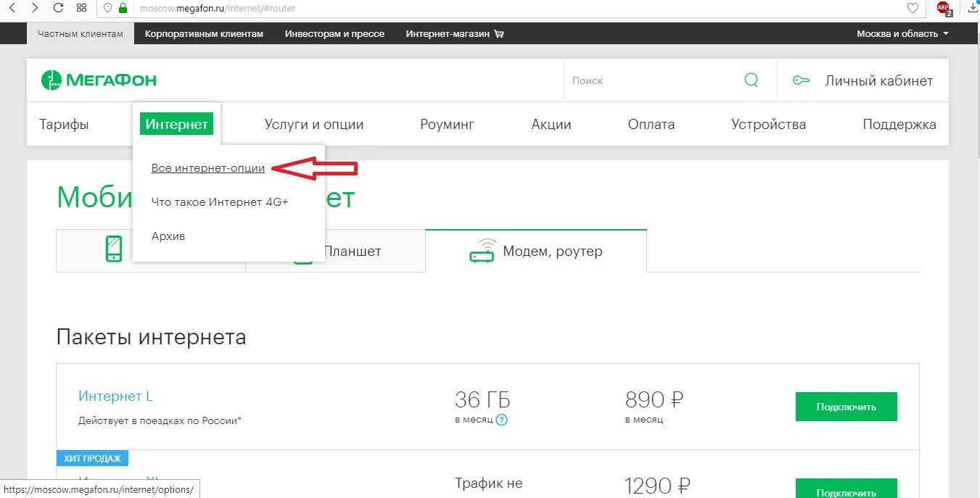Open the Поддержка menu
This screenshot has height=498, width=980.
[899, 124]
